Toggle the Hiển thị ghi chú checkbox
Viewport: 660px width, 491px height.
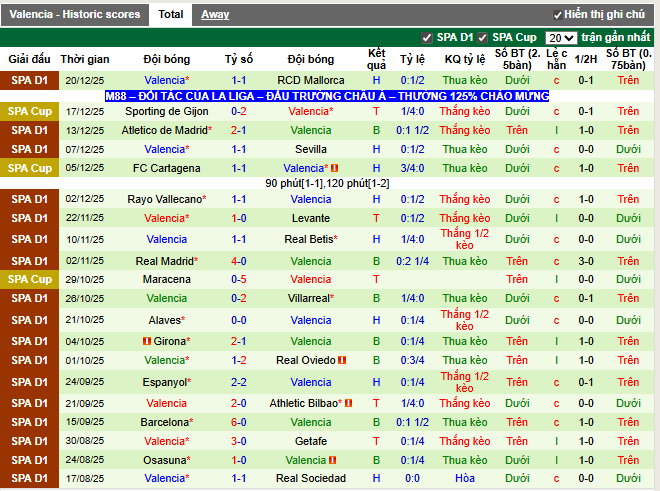tap(558, 15)
